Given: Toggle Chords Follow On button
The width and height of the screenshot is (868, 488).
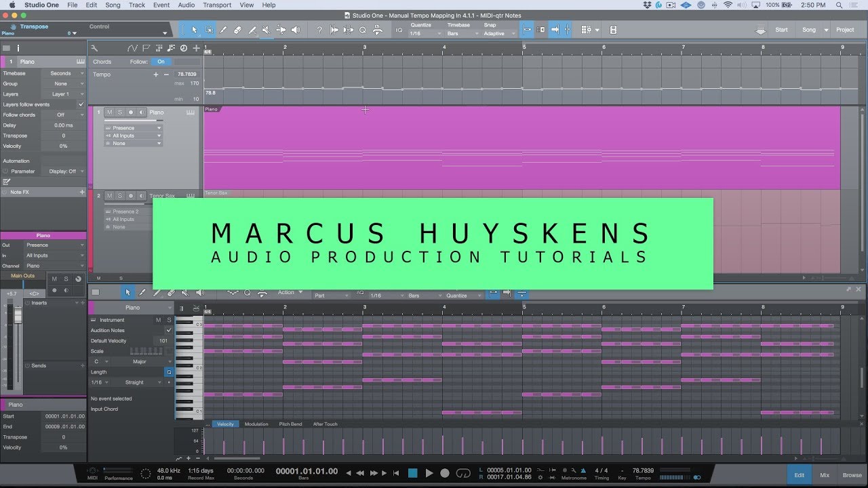Looking at the screenshot, I should tap(161, 62).
